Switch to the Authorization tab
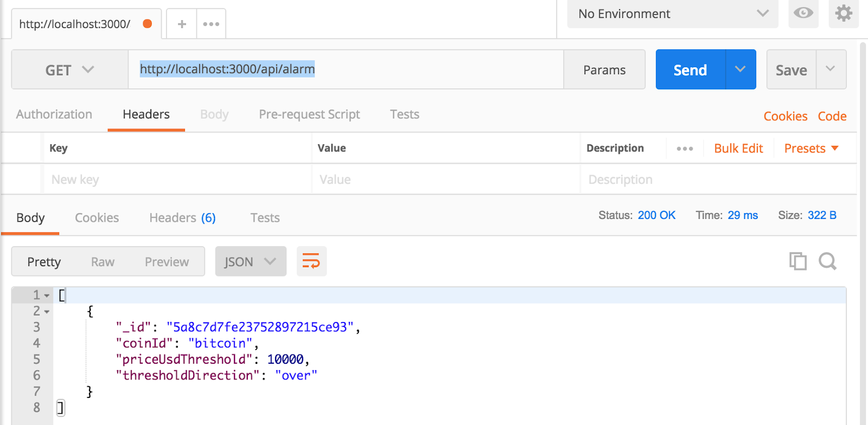Viewport: 868px width, 425px height. click(54, 114)
